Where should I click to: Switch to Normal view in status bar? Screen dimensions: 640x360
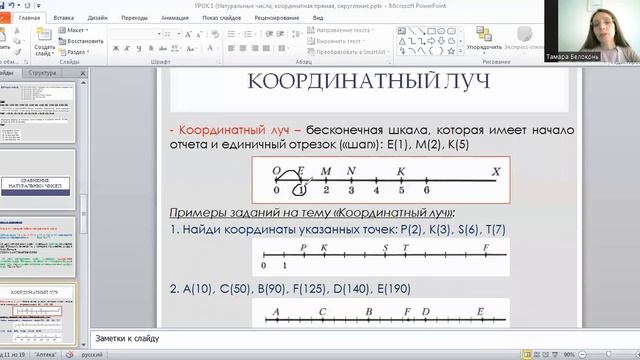click(x=527, y=354)
